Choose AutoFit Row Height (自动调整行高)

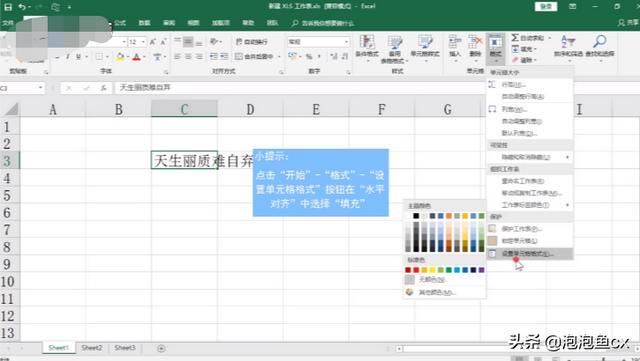pos(530,97)
